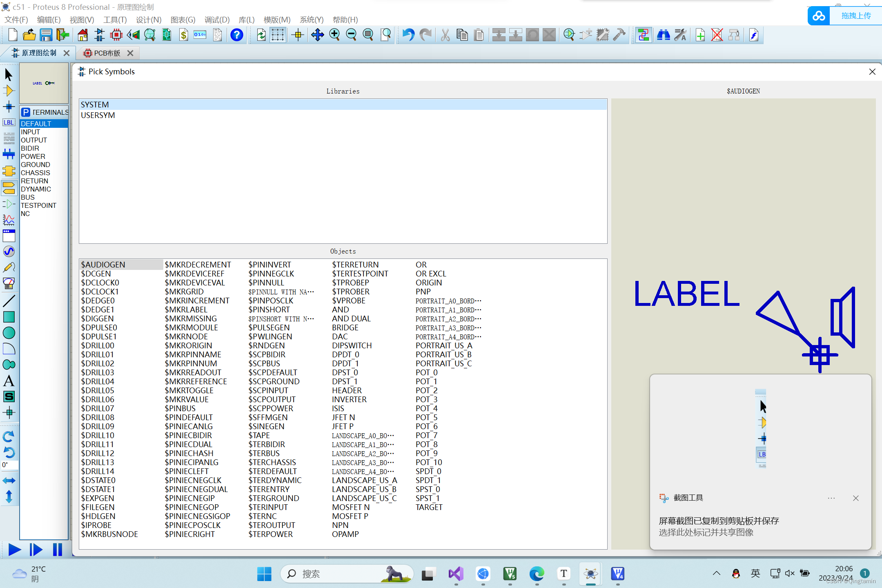Pick the OPAMP symbol object
This screenshot has width=882, height=588.
coord(345,534)
